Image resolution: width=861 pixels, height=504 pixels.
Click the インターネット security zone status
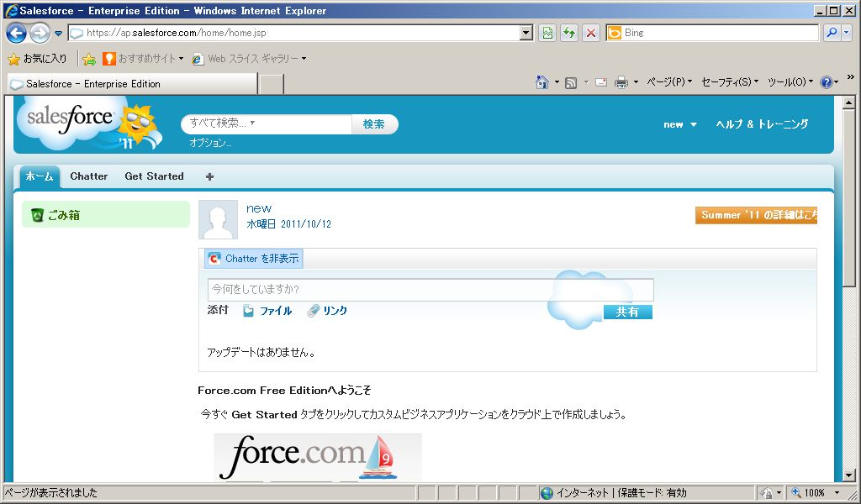point(613,492)
